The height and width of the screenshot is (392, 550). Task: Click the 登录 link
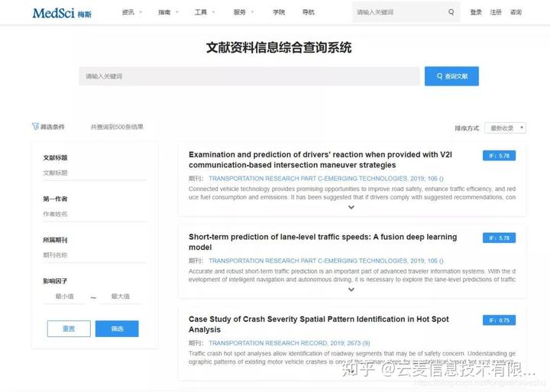[476, 12]
